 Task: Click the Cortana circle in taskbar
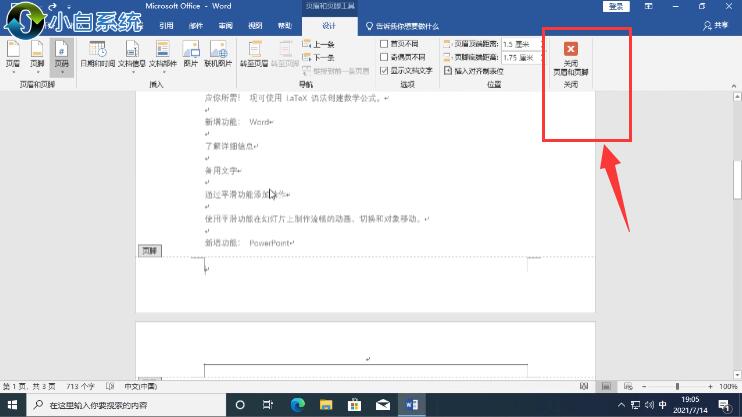(x=240, y=405)
